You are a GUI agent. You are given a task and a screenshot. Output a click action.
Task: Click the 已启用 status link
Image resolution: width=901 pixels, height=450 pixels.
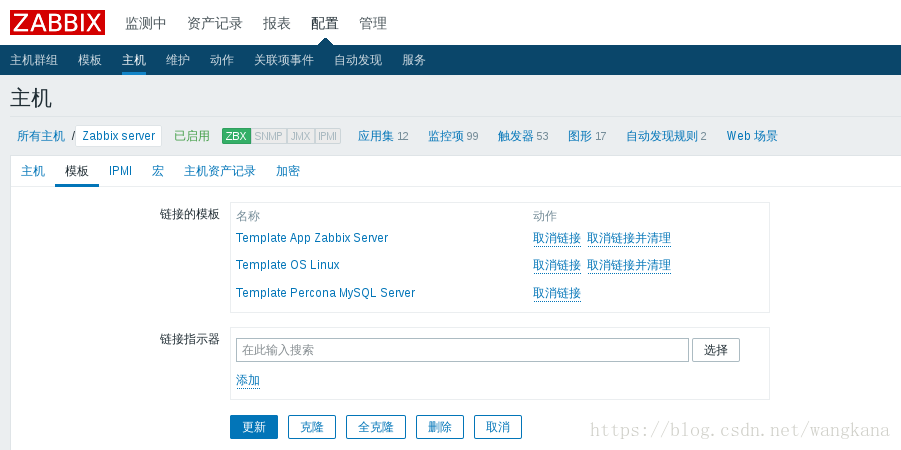click(192, 136)
